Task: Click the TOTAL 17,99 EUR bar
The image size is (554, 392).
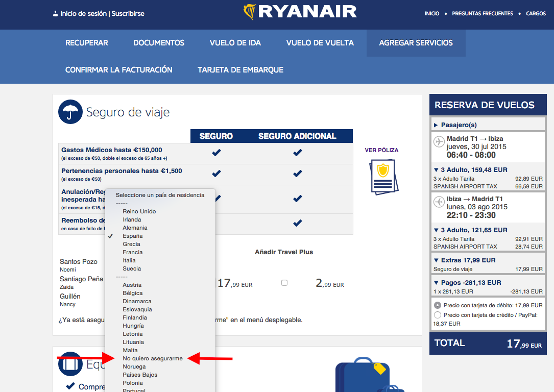Action: tap(488, 343)
